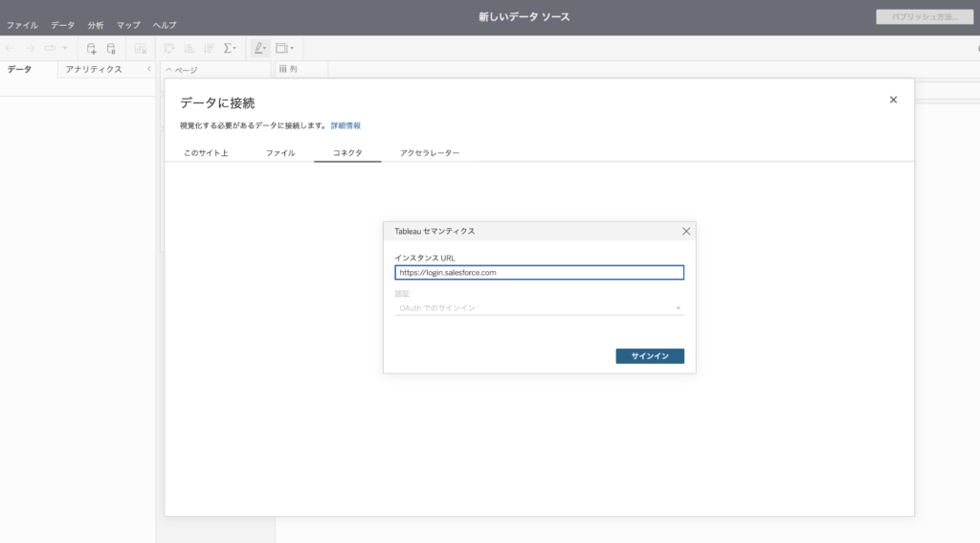Switch to the ファイル tab in dialog
The width and height of the screenshot is (980, 543).
(x=280, y=152)
